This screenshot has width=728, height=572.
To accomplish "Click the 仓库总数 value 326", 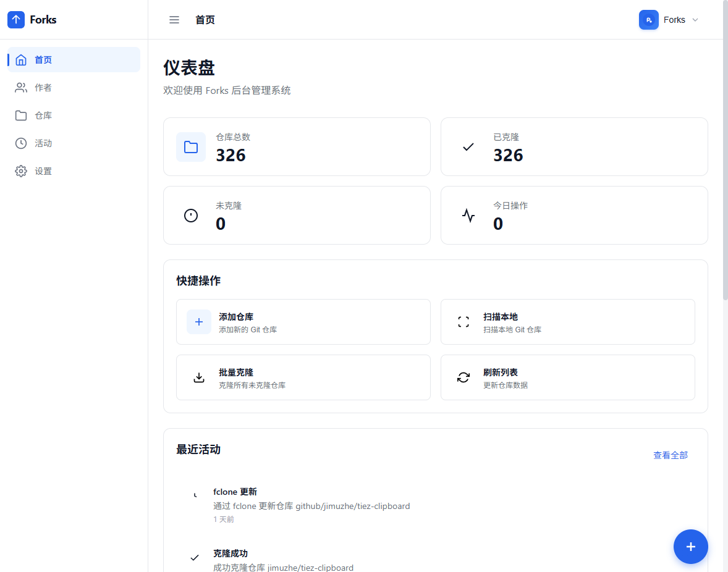I will click(231, 156).
